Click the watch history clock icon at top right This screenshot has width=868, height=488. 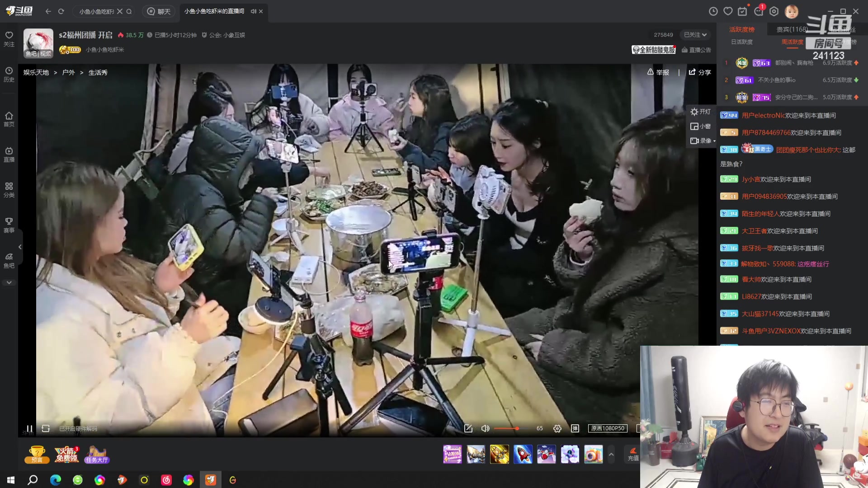pos(713,11)
